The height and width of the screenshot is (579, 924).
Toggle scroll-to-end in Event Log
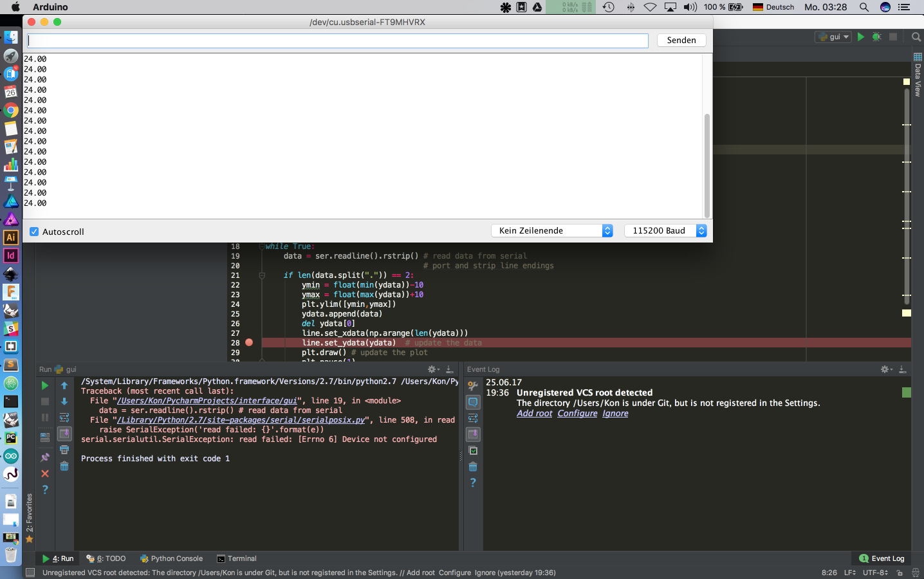tap(473, 434)
